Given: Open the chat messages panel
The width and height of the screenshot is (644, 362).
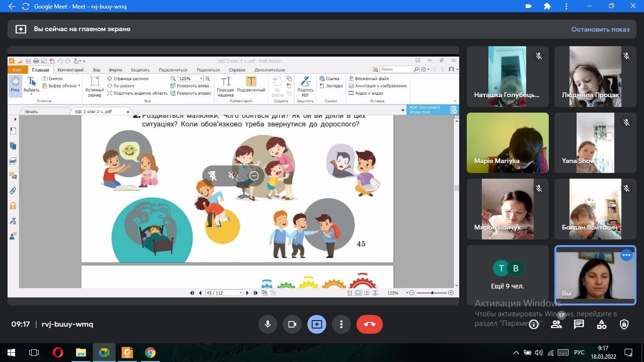Looking at the screenshot, I should tap(579, 324).
